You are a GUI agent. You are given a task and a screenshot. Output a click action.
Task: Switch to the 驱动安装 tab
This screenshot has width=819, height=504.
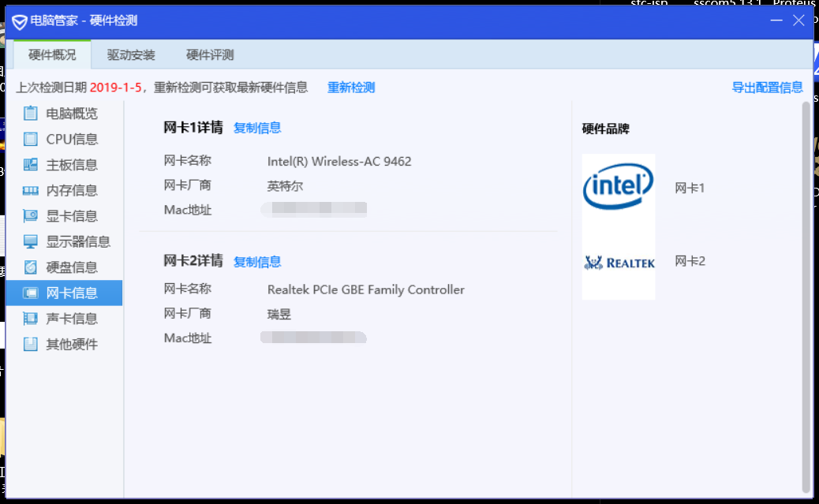pyautogui.click(x=131, y=55)
